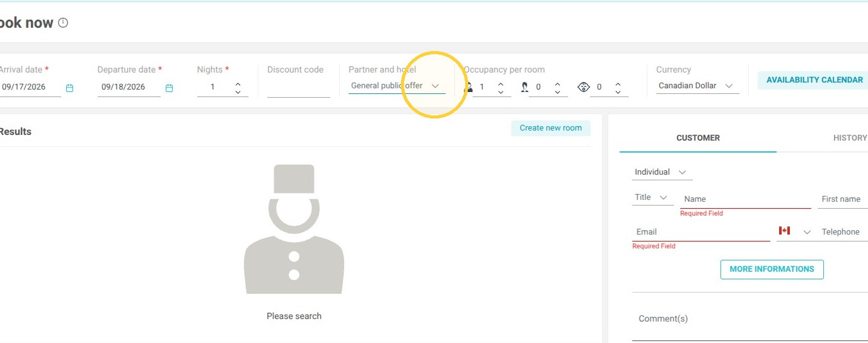Click the Discount code input field
This screenshot has width=868, height=343.
(x=299, y=87)
